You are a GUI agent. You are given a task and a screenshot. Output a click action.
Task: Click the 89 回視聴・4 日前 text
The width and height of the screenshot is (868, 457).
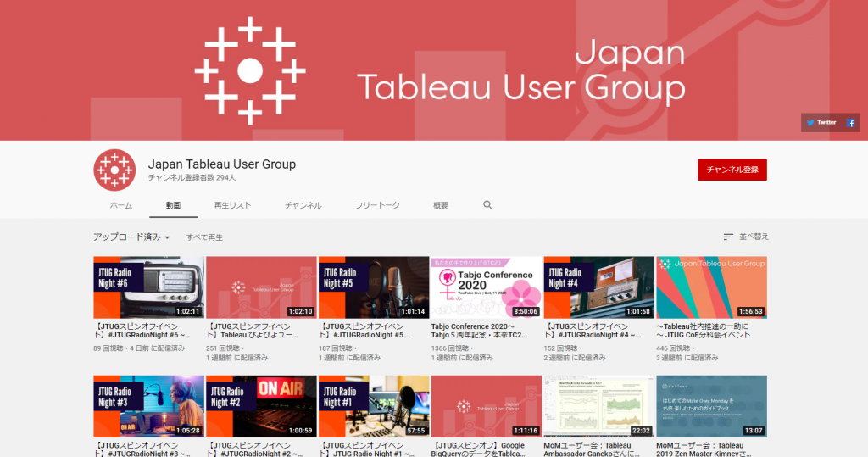tap(140, 348)
